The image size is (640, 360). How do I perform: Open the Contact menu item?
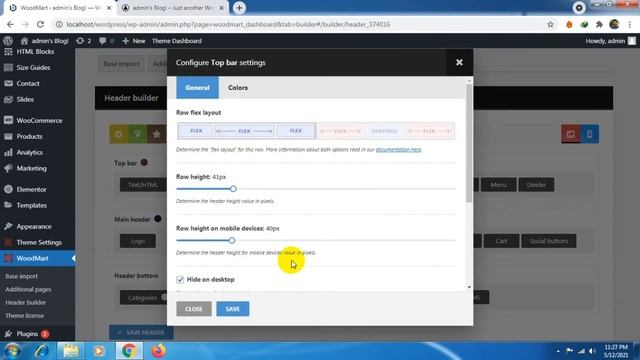pyautogui.click(x=28, y=84)
